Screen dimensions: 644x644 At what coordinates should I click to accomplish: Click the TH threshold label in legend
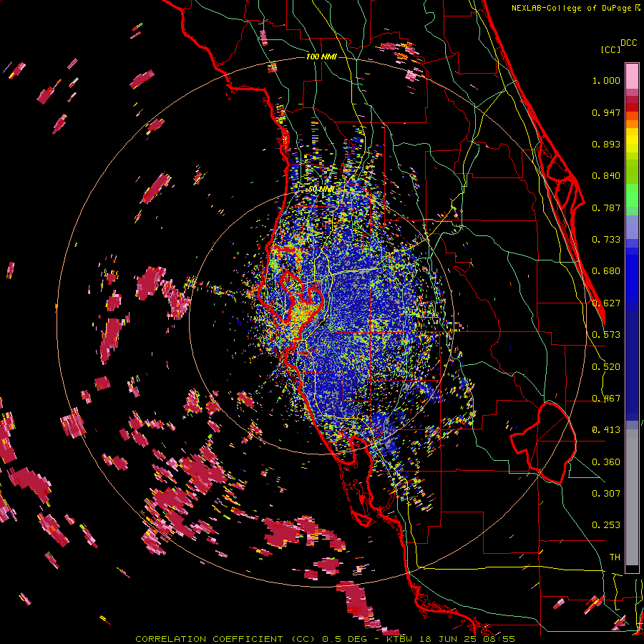click(615, 557)
